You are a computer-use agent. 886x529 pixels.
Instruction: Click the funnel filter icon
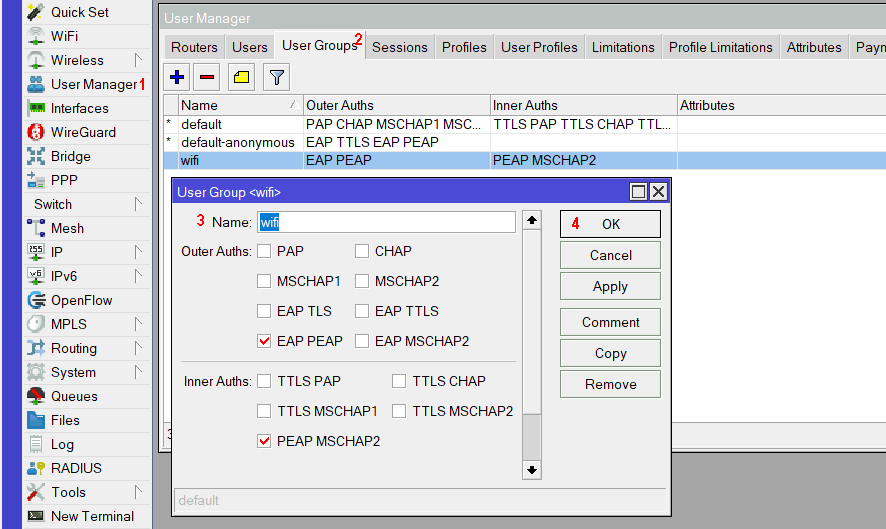pyautogui.click(x=276, y=76)
